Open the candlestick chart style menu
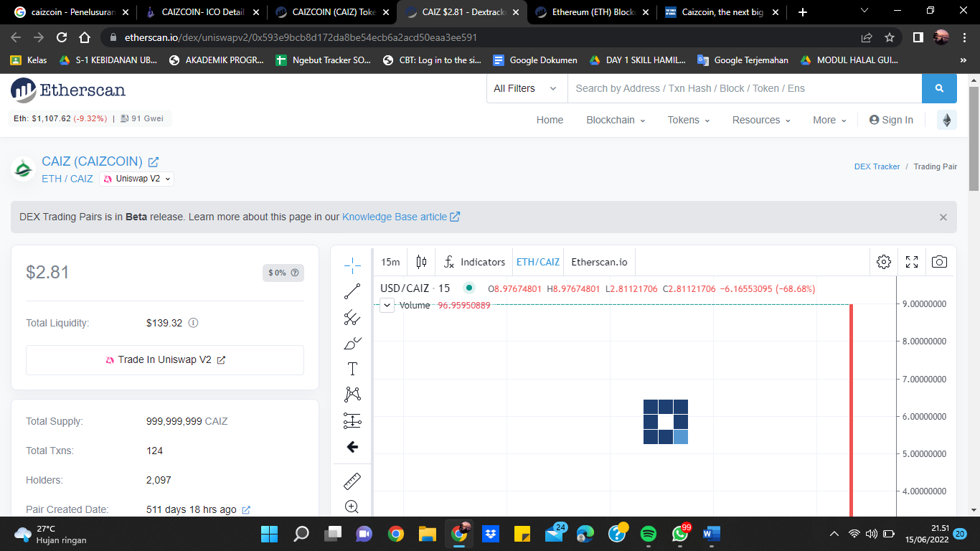The image size is (980, 551). (421, 262)
